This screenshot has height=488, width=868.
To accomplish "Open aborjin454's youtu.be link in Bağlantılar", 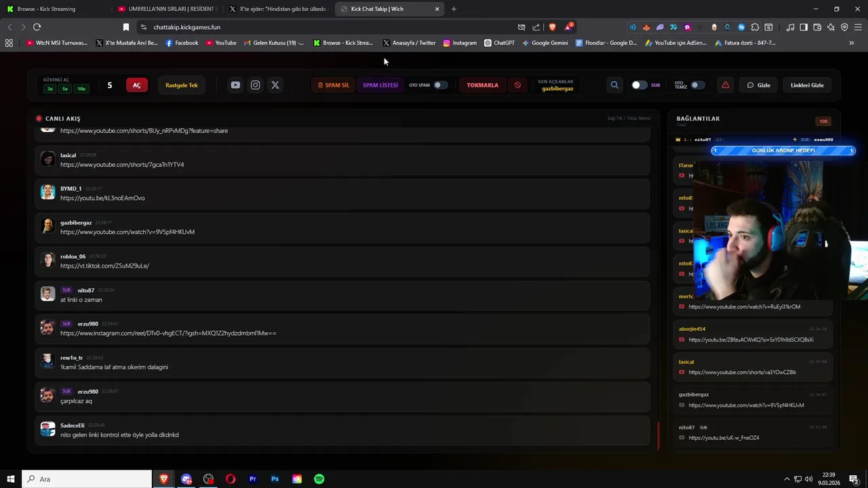I will 751,340.
